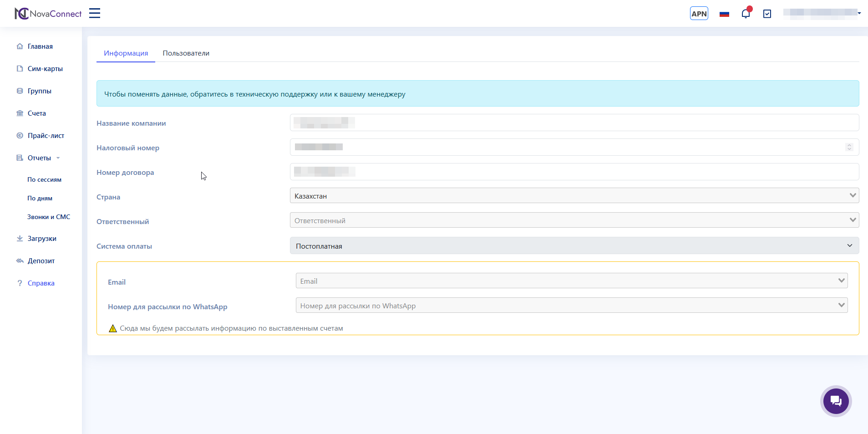Collapse the Отчеты sidebar section

tap(39, 158)
